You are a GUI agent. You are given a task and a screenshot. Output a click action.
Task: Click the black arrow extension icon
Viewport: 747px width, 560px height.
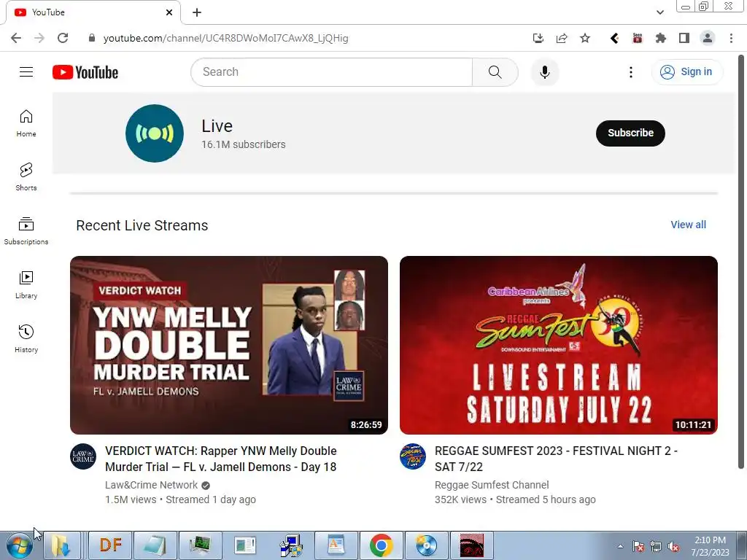[614, 38]
